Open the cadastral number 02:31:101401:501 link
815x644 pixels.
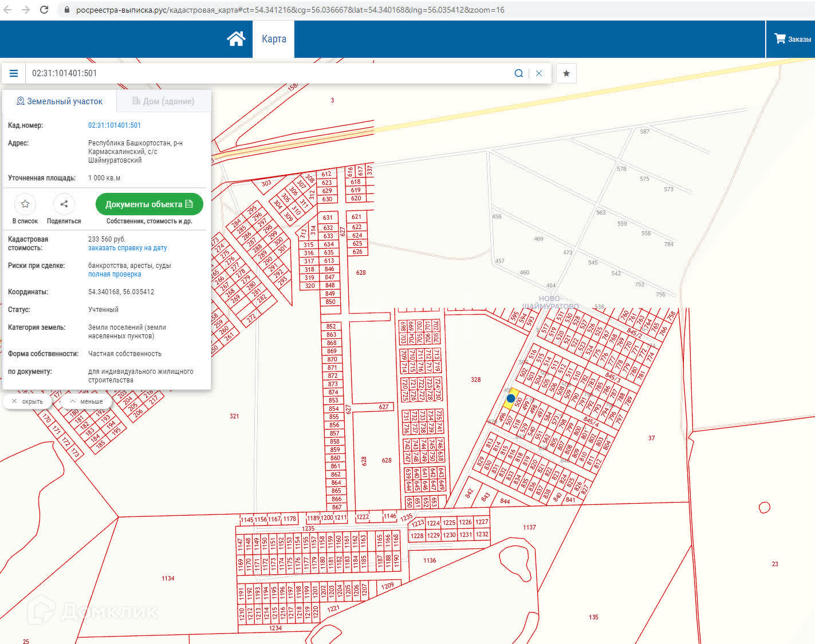115,125
